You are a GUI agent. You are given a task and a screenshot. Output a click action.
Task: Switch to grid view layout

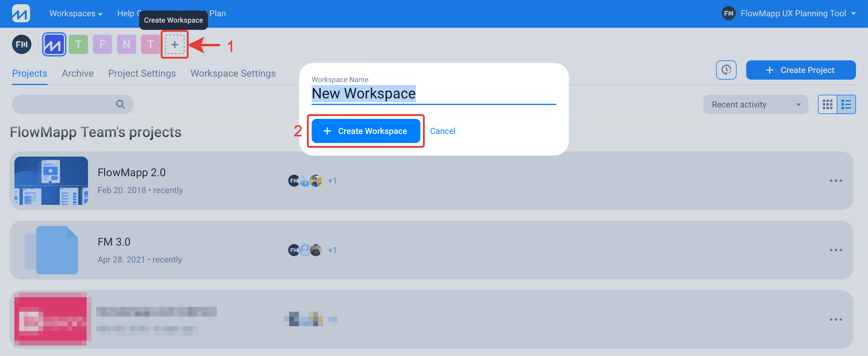click(x=828, y=104)
